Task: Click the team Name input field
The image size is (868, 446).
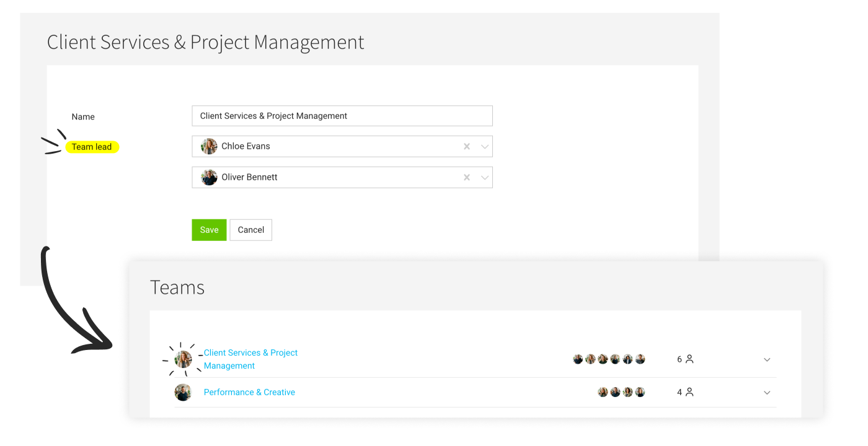Action: click(x=342, y=116)
